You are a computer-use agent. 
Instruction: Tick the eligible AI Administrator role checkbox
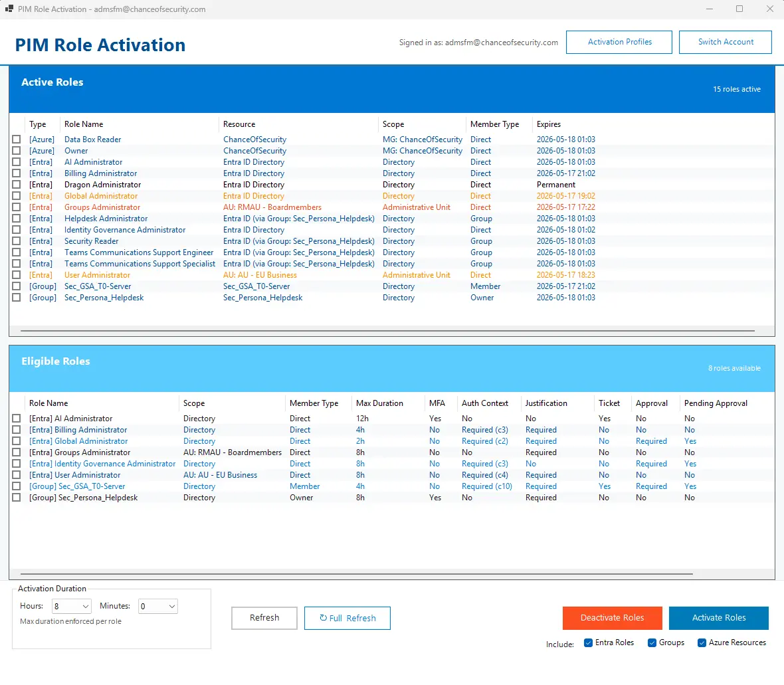click(x=17, y=419)
